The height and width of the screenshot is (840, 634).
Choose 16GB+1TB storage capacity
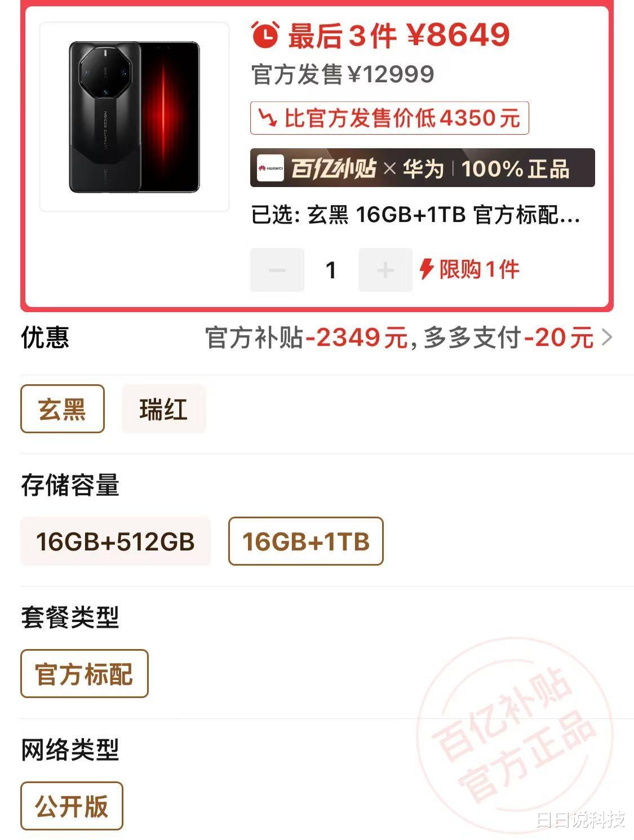[x=306, y=541]
